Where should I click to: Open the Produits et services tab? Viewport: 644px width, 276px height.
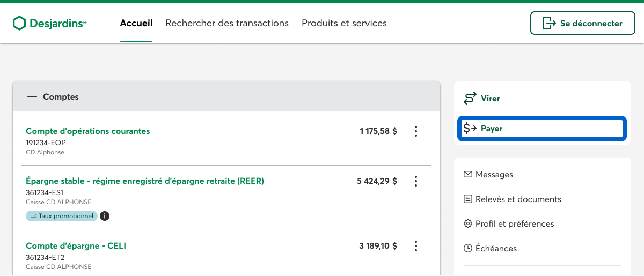click(344, 23)
